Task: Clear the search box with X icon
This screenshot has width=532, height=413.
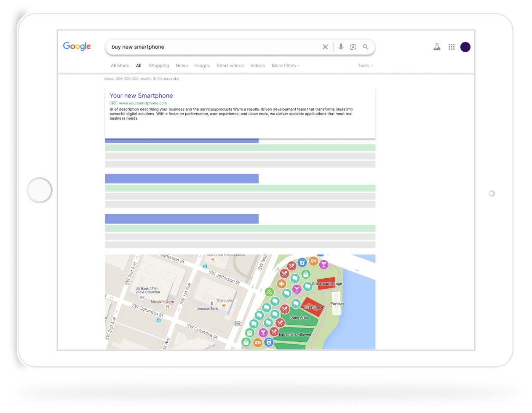Action: (325, 47)
